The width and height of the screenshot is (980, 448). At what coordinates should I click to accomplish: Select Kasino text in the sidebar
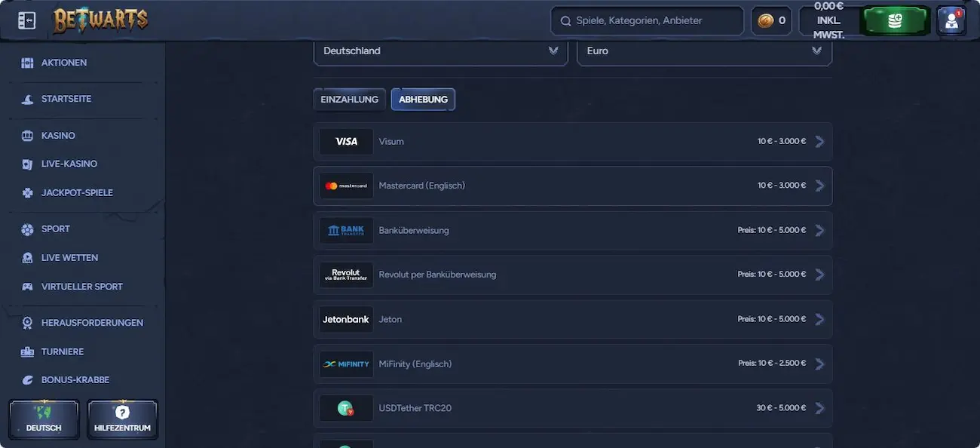coord(59,136)
